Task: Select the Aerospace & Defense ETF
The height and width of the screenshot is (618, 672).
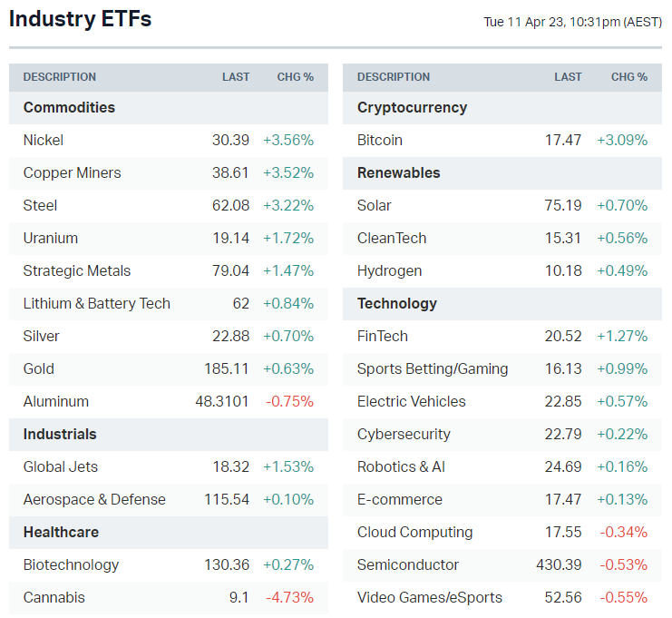Action: (94, 499)
